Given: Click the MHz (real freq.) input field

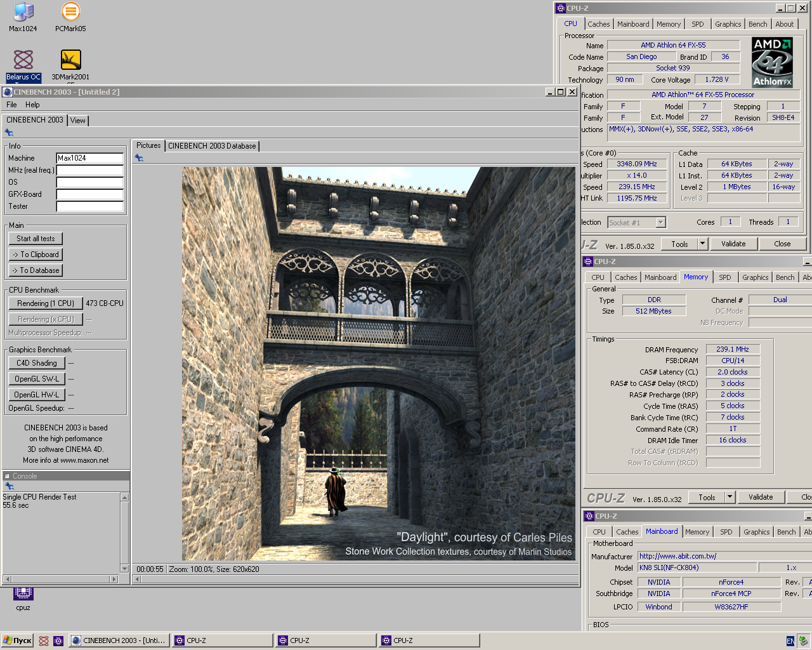Looking at the screenshot, I should pyautogui.click(x=89, y=170).
